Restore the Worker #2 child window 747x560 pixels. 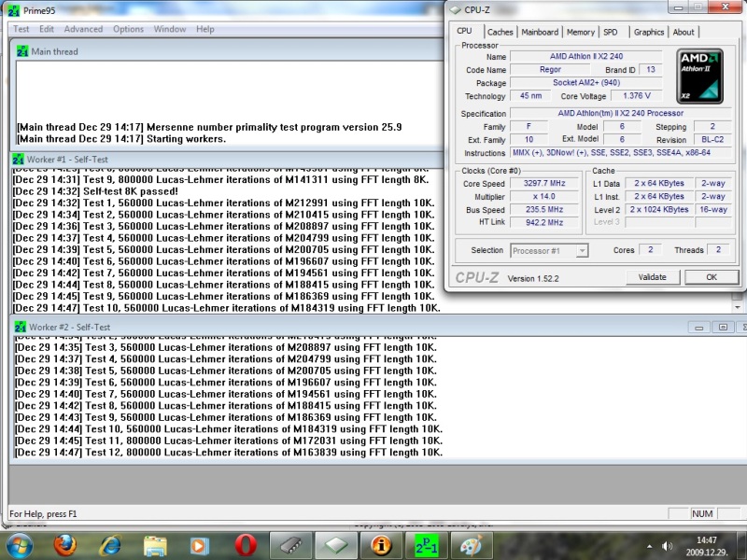click(x=723, y=328)
